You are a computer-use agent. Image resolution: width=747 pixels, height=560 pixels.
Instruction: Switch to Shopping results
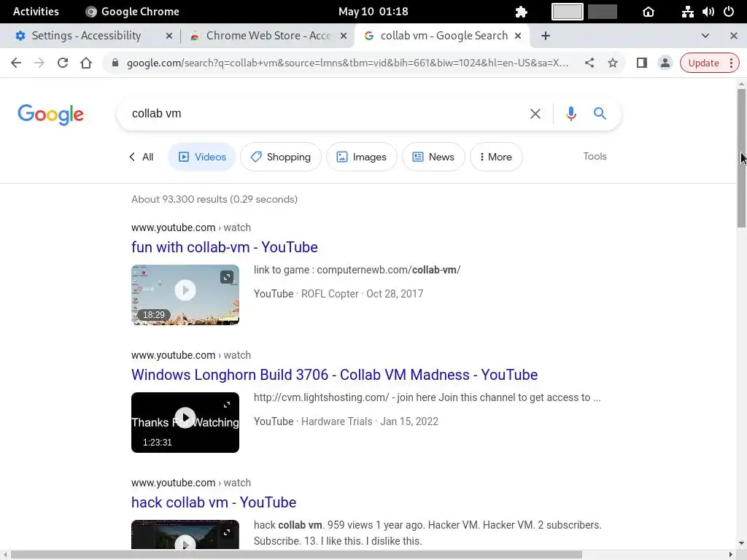[x=281, y=157]
